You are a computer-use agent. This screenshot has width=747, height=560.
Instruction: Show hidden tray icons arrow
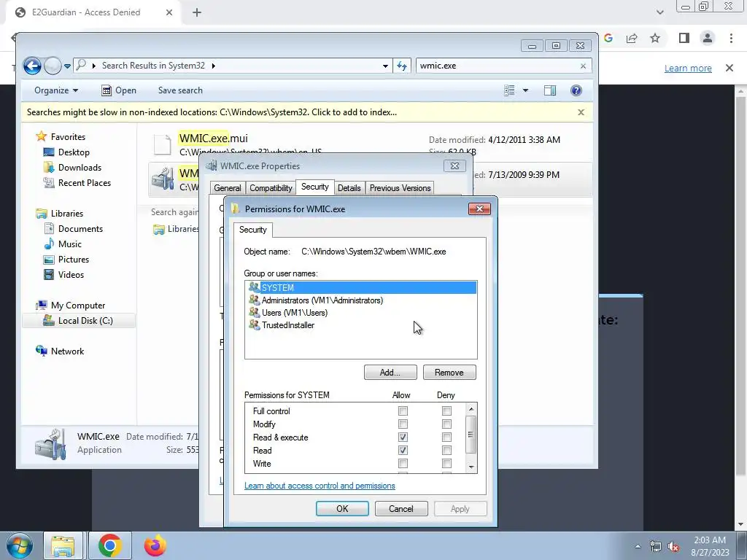(638, 546)
